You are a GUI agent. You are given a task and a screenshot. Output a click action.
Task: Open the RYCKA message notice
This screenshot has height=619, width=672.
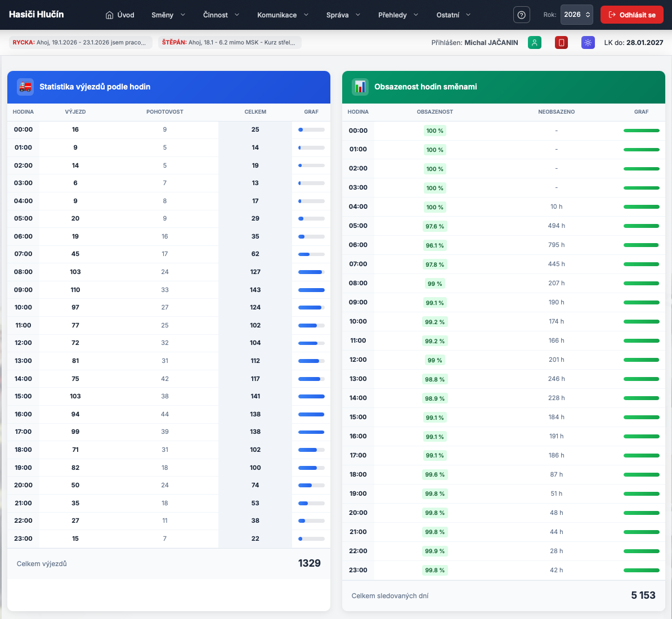80,42
